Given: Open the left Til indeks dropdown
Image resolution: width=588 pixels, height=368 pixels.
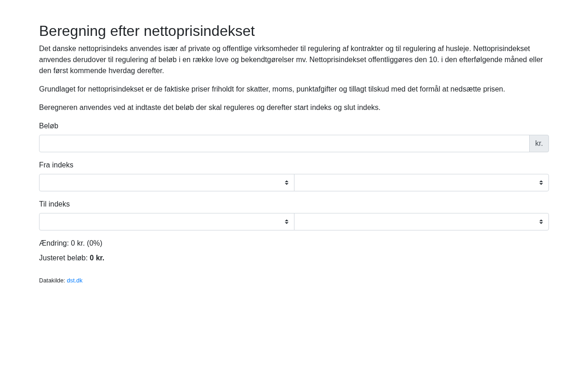Looking at the screenshot, I should [166, 222].
